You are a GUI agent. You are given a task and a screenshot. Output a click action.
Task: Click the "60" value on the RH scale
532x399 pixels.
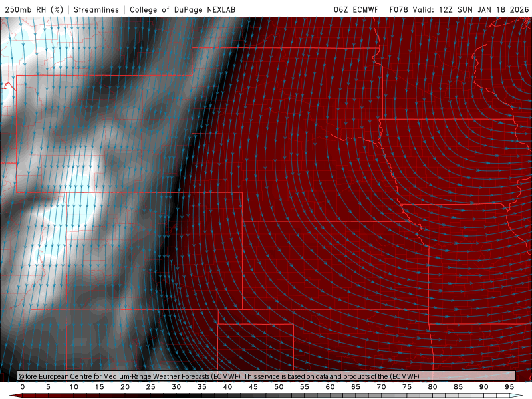coord(330,387)
